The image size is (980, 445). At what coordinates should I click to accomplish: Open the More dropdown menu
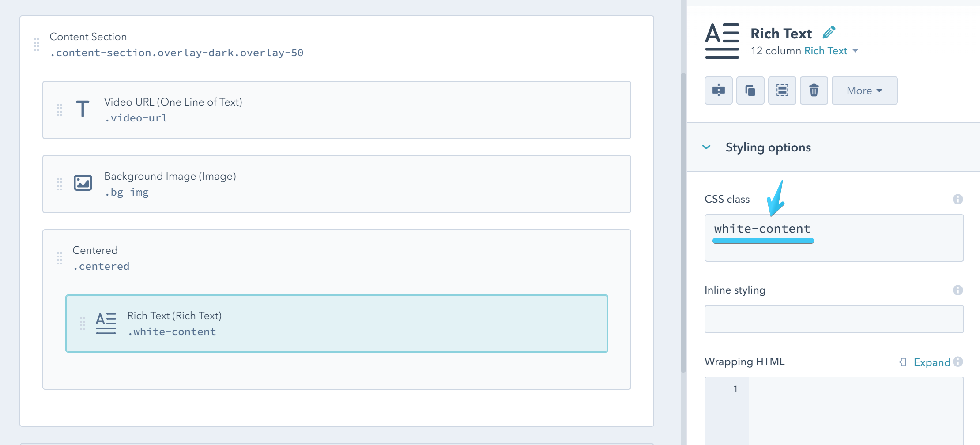(x=864, y=91)
